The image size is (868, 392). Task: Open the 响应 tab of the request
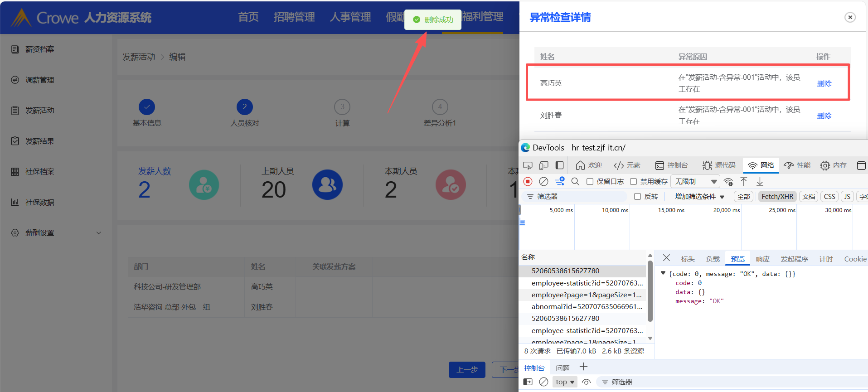[762, 259]
